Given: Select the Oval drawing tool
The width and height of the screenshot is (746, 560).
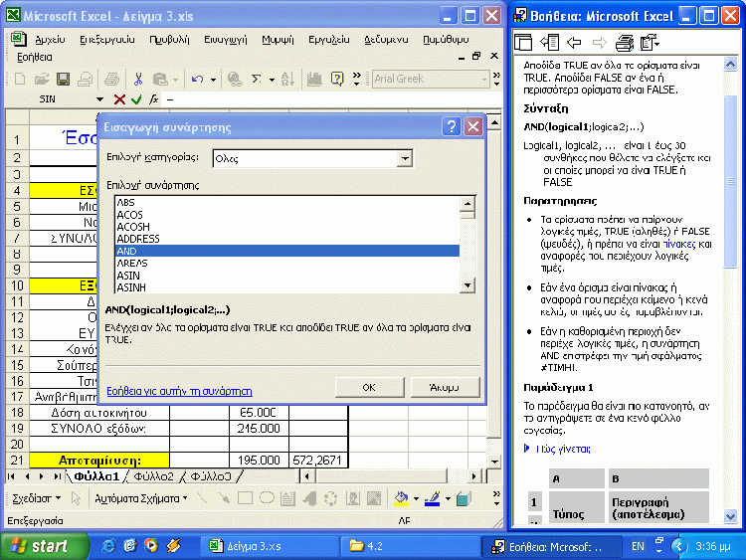Looking at the screenshot, I should 267,498.
